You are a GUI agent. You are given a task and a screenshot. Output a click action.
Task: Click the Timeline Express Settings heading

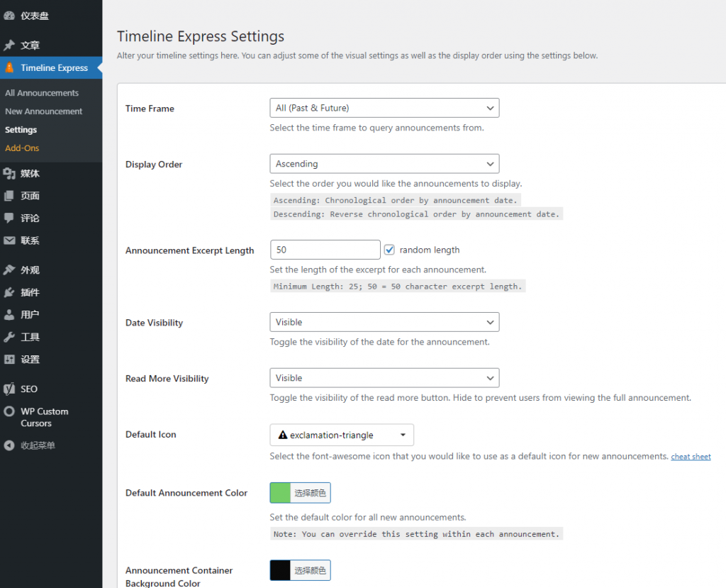point(201,36)
